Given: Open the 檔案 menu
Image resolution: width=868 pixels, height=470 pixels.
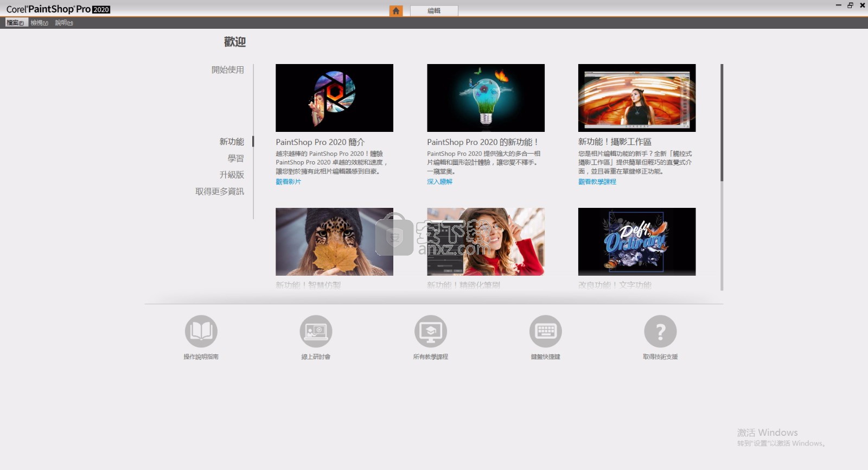Looking at the screenshot, I should (16, 23).
